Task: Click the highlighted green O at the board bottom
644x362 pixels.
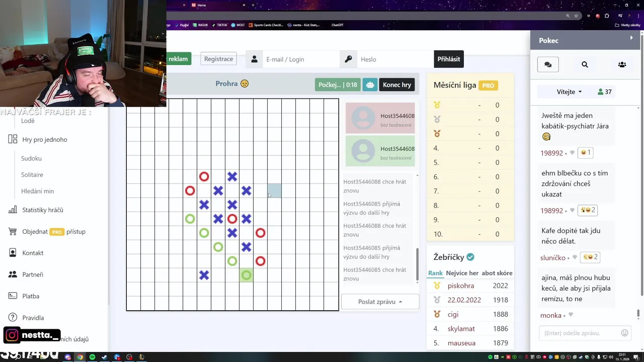Action: (x=246, y=275)
